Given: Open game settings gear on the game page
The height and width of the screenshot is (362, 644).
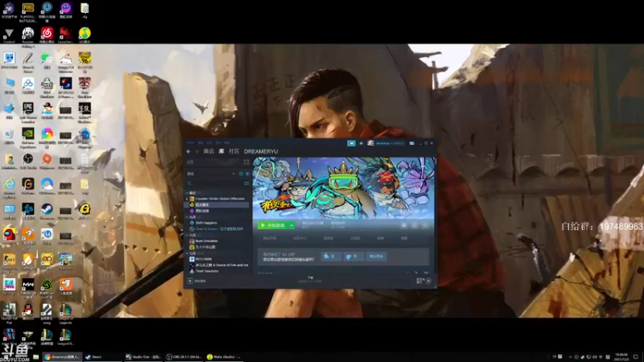Looking at the screenshot, I should 404,225.
